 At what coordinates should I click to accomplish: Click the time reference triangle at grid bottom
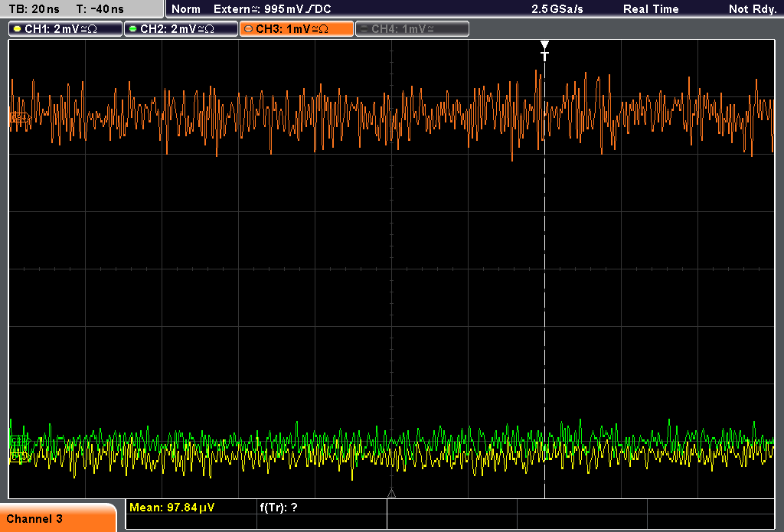(x=391, y=494)
